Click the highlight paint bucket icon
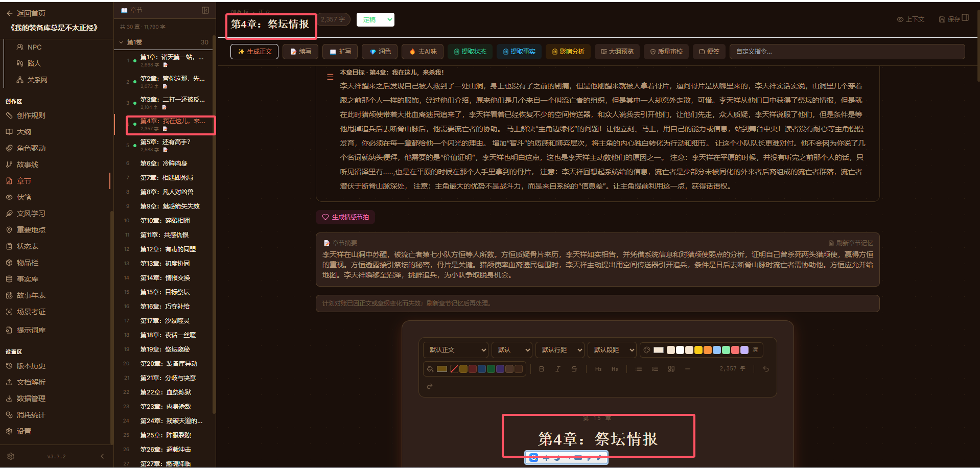The image size is (980, 468). (430, 369)
